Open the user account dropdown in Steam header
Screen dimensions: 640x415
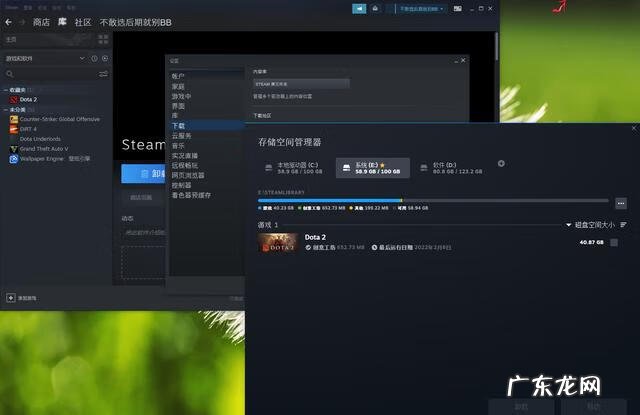point(421,9)
